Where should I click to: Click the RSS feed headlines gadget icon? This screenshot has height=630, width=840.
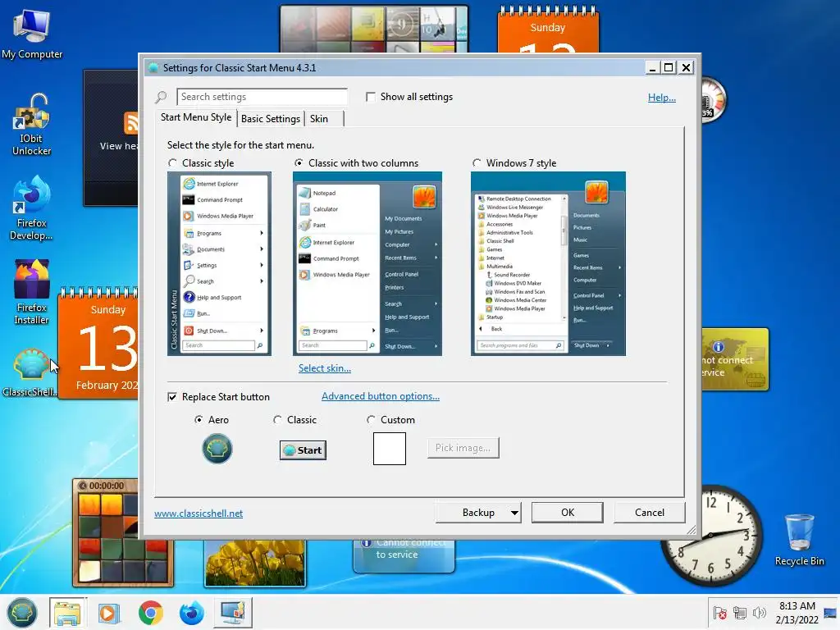130,123
